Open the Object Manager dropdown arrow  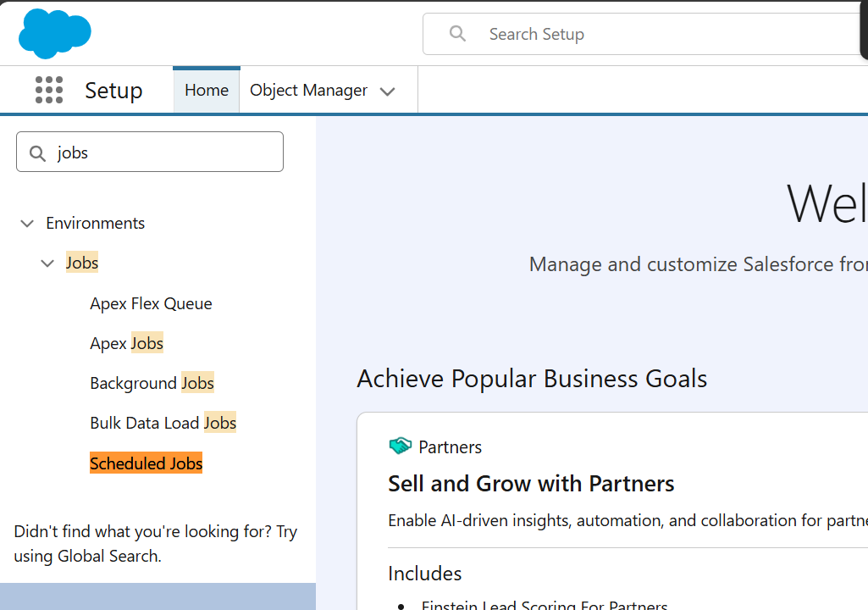point(388,91)
